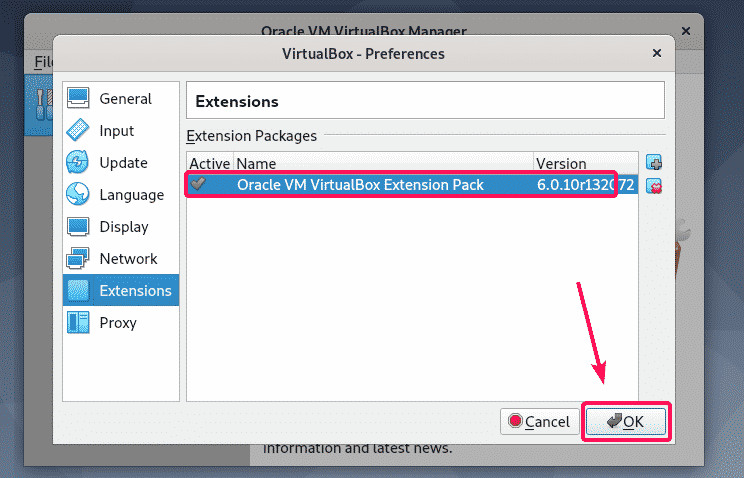Image resolution: width=744 pixels, height=478 pixels.
Task: Close the Oracle VM VirtualBox Manager window
Action: point(686,31)
